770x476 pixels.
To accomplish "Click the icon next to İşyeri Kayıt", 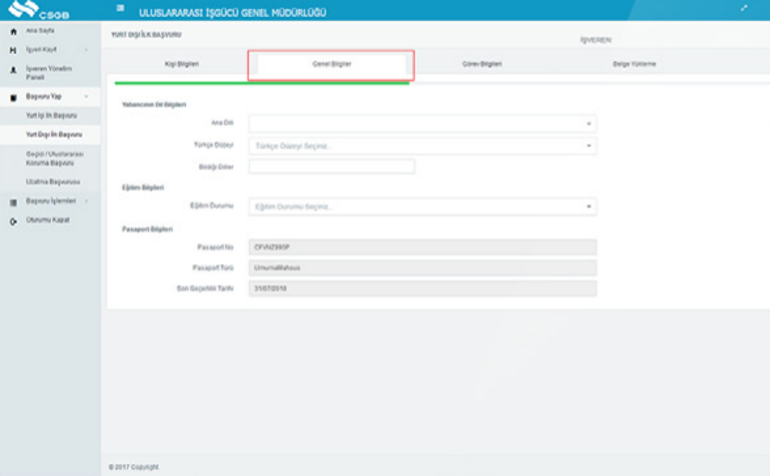I will 13,49.
